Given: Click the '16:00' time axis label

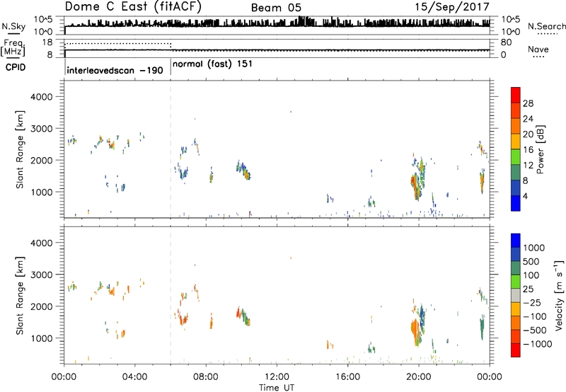Looking at the screenshot, I should pos(347,377).
